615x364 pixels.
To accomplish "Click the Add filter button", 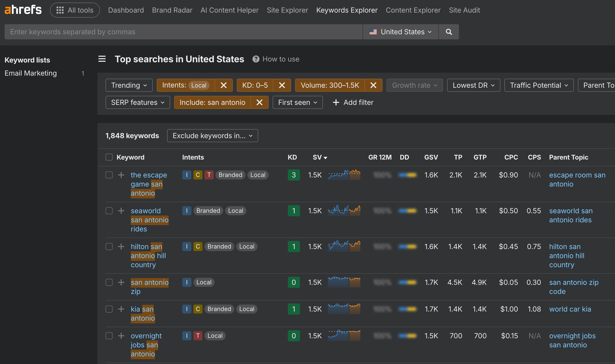I will coord(353,102).
